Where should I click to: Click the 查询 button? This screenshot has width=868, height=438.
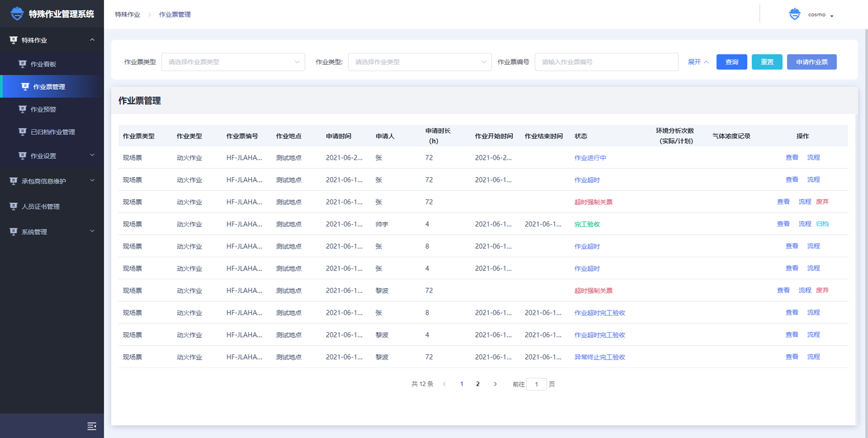[x=732, y=62]
